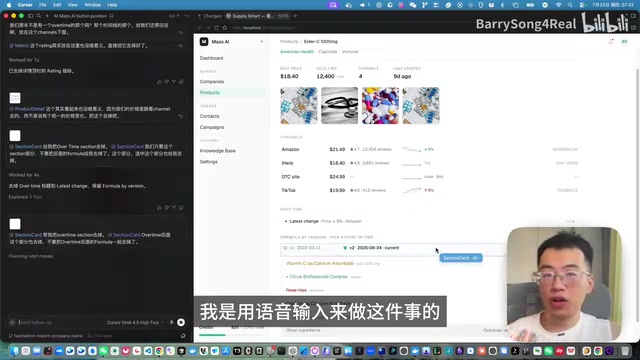Open Dashboard in the sidebar

click(211, 58)
